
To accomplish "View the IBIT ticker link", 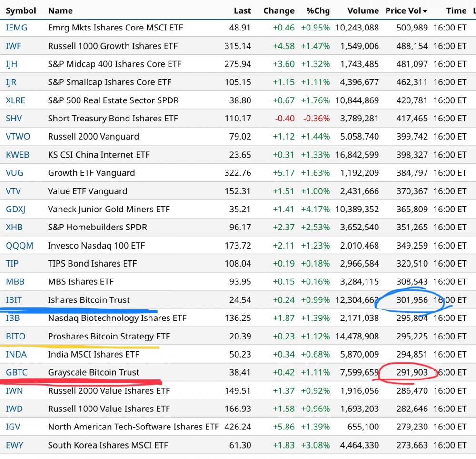I will pos(14,300).
